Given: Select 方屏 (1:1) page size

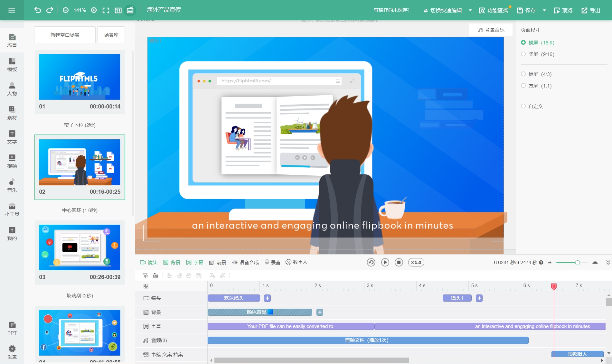Looking at the screenshot, I should coord(536,86).
